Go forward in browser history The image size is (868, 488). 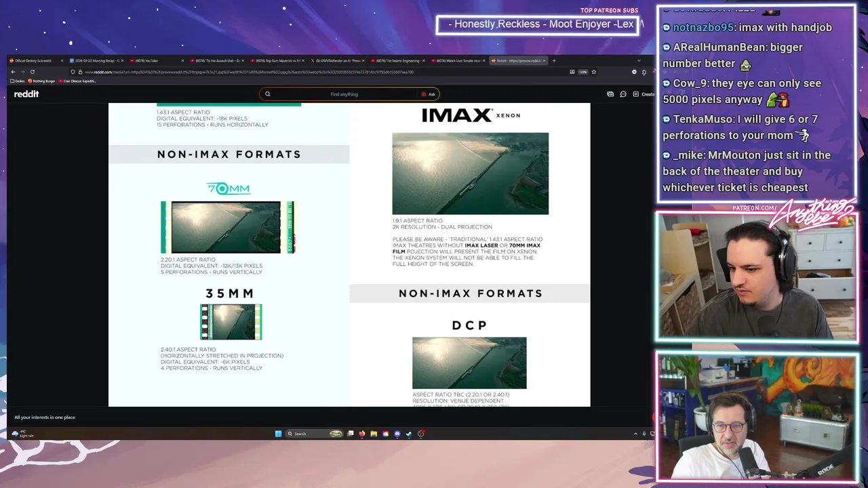click(22, 72)
